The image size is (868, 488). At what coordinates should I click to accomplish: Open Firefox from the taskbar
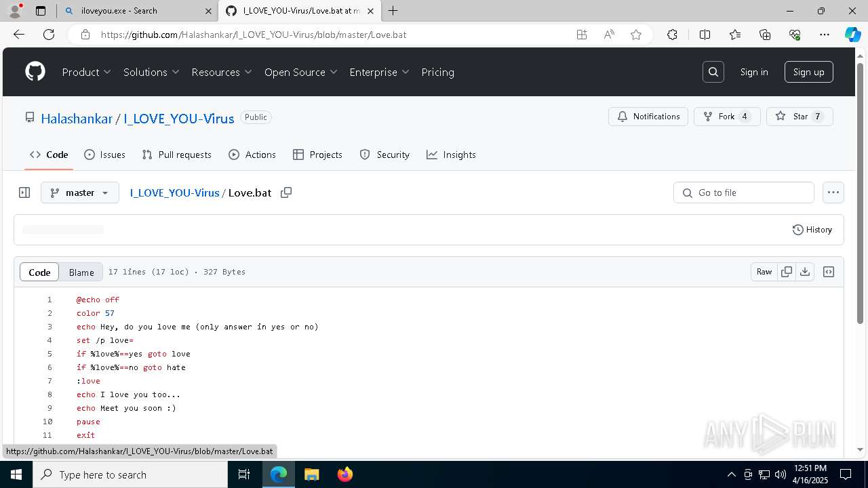click(345, 474)
